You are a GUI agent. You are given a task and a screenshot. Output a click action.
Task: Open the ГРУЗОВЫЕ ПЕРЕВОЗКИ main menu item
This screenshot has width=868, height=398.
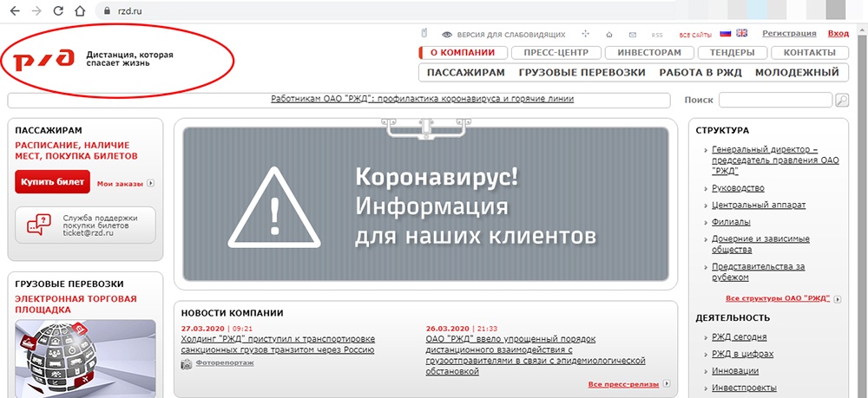click(x=582, y=73)
